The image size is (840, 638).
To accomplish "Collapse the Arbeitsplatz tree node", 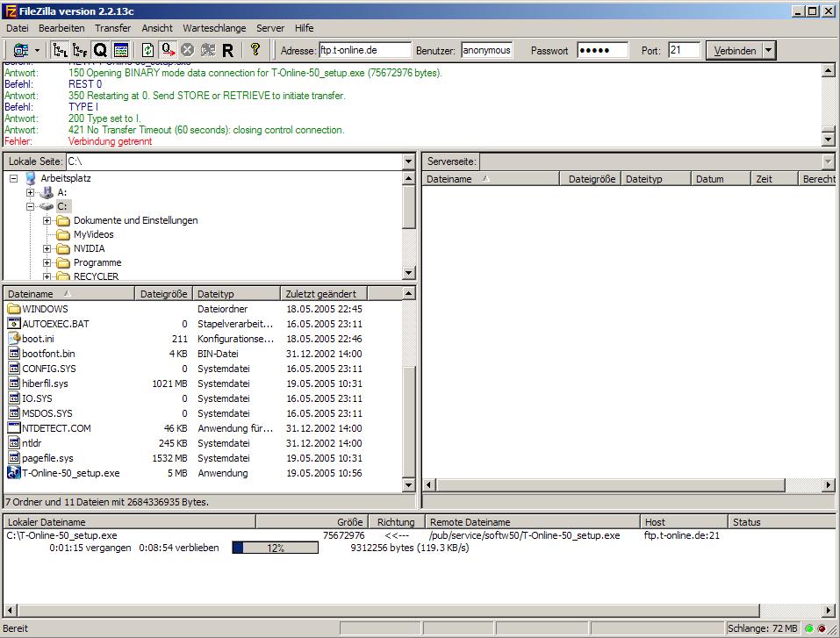I will point(14,178).
